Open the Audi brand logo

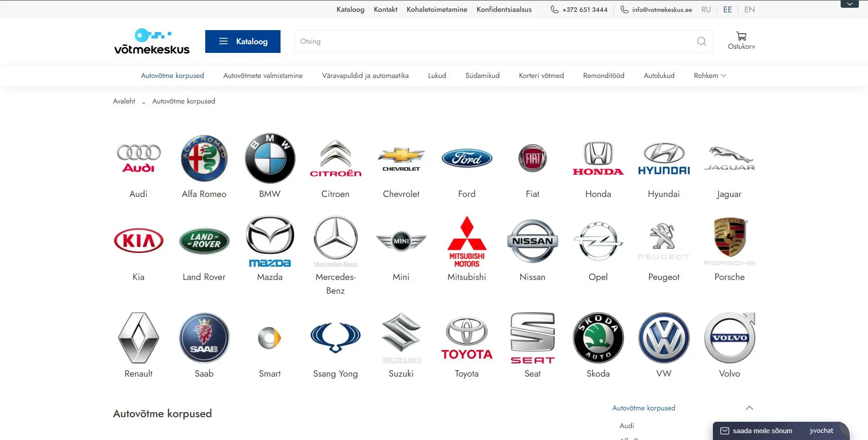(139, 158)
